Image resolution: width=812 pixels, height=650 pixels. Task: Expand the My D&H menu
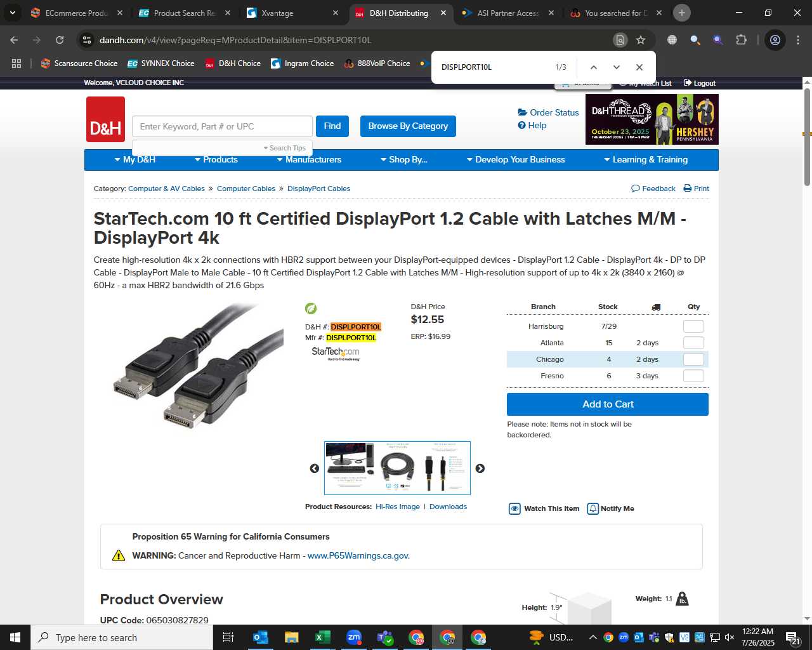point(135,160)
